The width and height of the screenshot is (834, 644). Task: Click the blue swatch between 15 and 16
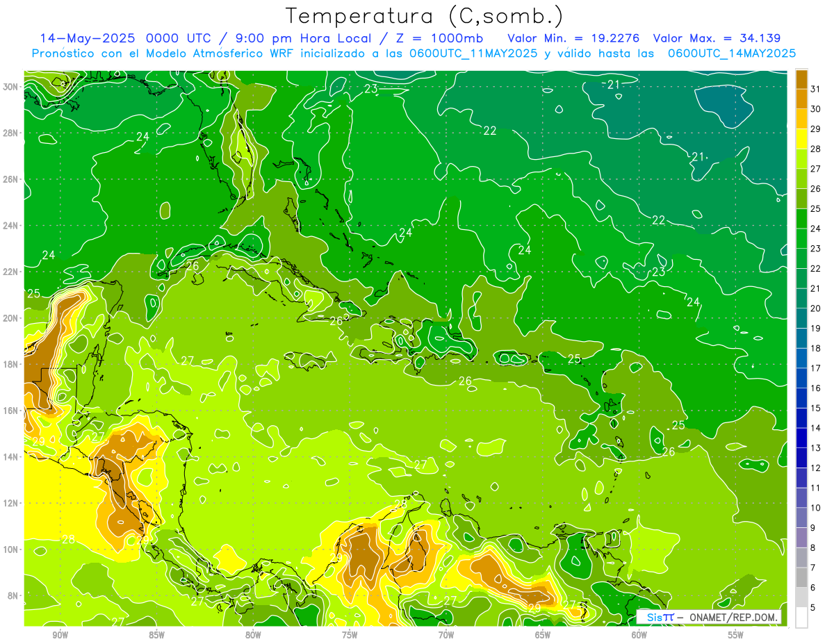tap(801, 398)
